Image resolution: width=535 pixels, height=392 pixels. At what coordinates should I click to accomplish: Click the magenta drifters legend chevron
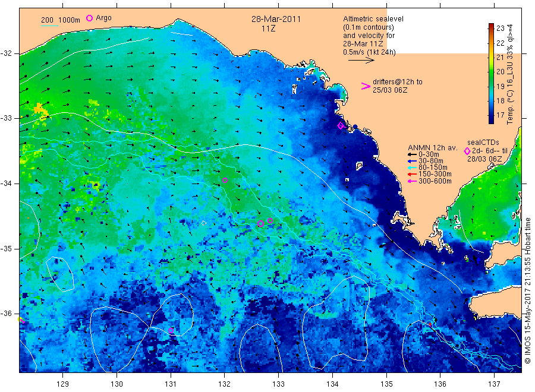coord(366,86)
